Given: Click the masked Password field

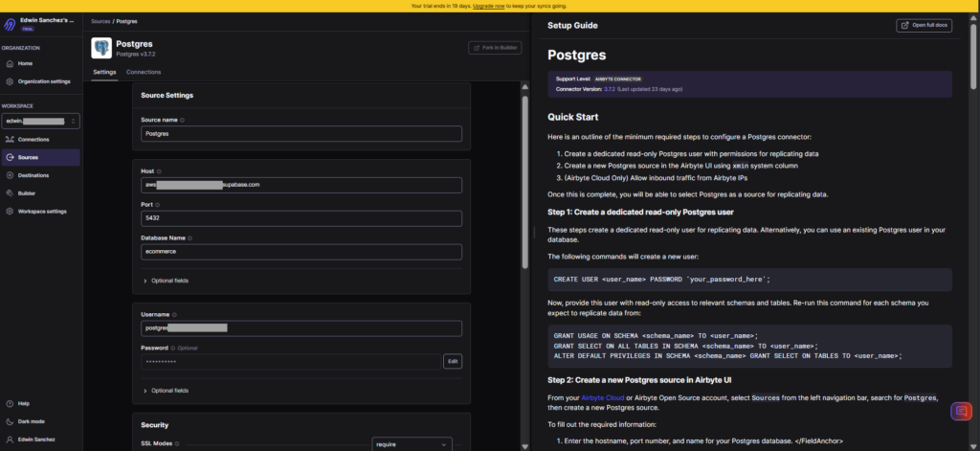Looking at the screenshot, I should [x=291, y=362].
